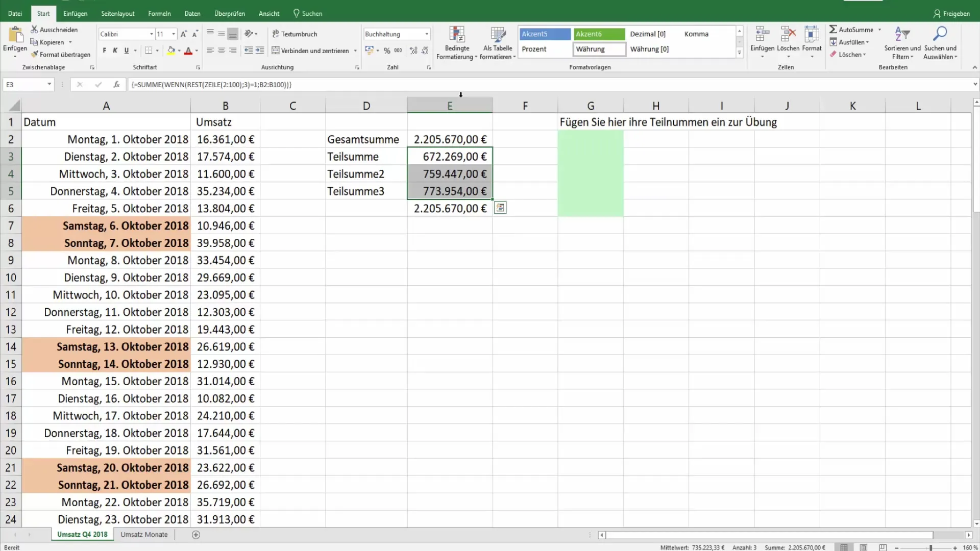Click the accounting currency format icon
This screenshot has width=980, height=551.
(x=369, y=51)
